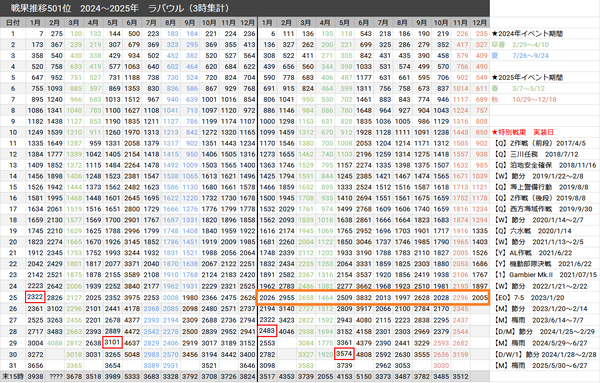Select the 【Q】六水戦 2020/1/14 entry

[532, 231]
